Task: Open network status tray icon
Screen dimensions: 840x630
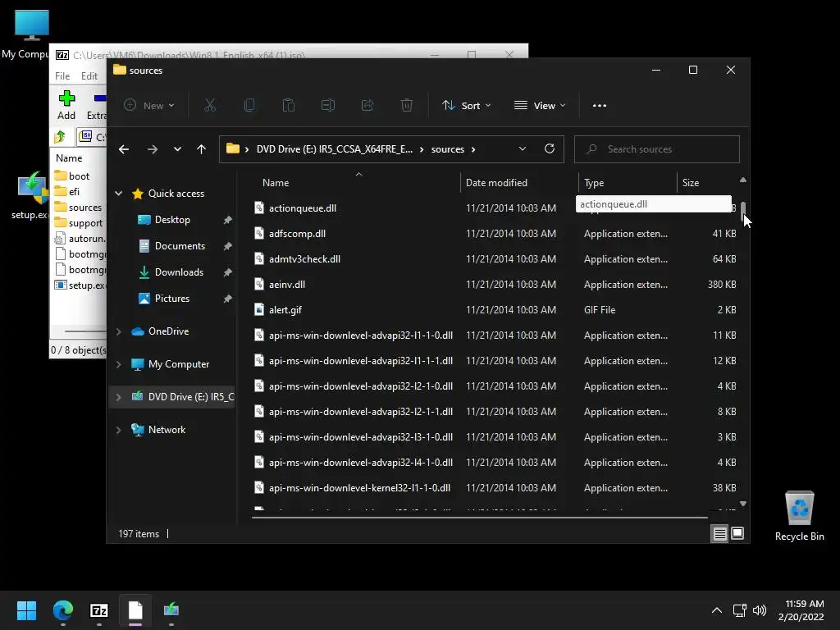Action: (x=740, y=610)
